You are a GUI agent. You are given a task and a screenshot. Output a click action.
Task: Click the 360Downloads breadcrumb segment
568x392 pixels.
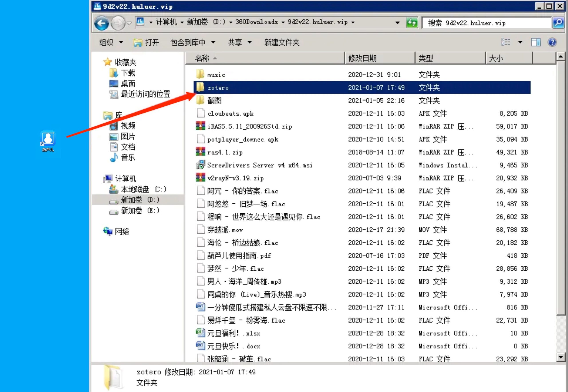[256, 22]
